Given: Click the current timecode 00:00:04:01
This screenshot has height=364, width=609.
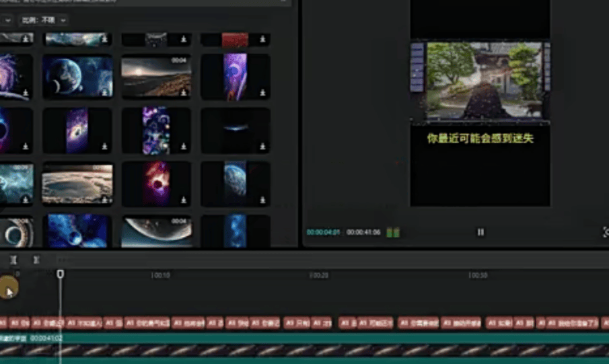Looking at the screenshot, I should click(322, 233).
